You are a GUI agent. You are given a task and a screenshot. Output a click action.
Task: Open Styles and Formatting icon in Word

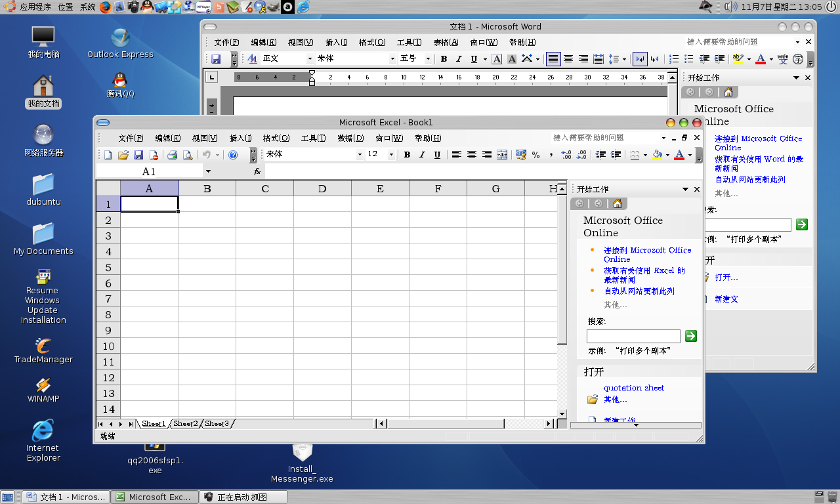pos(252,59)
